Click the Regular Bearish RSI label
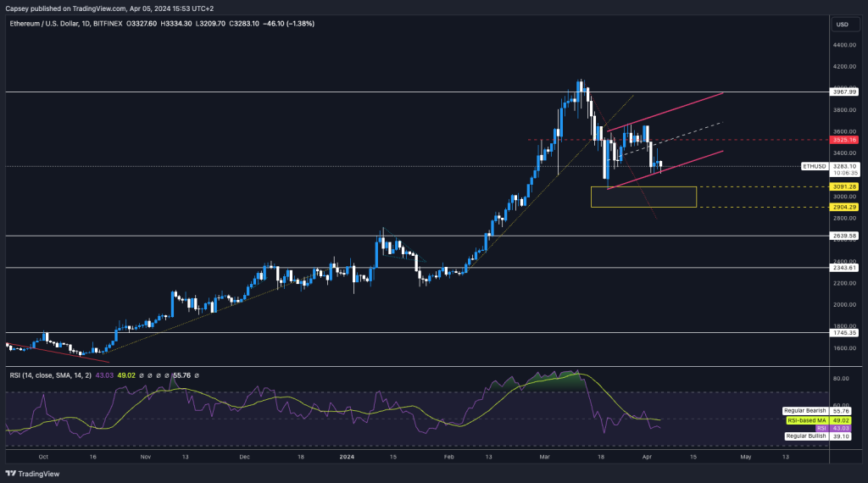The width and height of the screenshot is (868, 483). coord(805,410)
